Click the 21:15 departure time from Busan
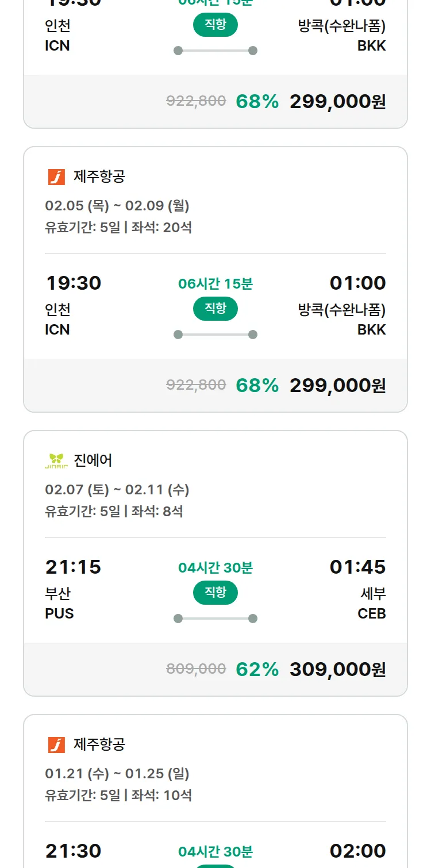Screen dimensions: 431x868 click(x=73, y=567)
